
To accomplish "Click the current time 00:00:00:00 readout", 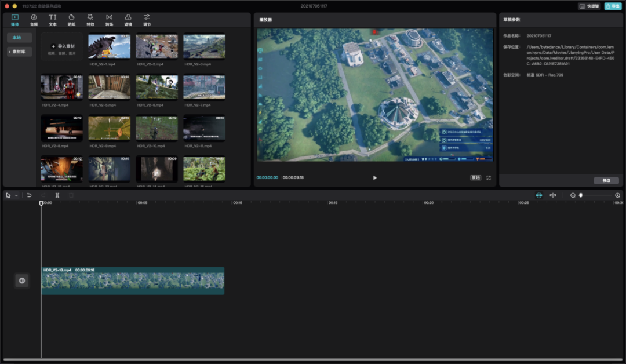I will click(267, 177).
